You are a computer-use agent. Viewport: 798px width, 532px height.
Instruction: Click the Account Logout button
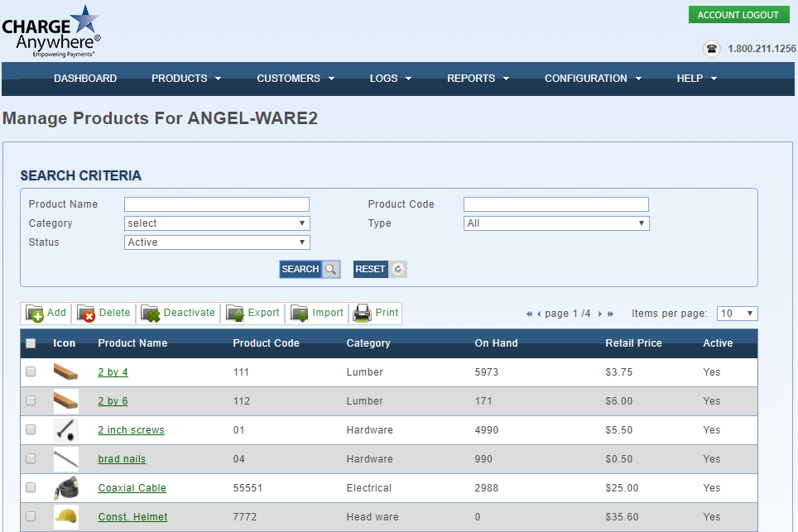coord(738,15)
